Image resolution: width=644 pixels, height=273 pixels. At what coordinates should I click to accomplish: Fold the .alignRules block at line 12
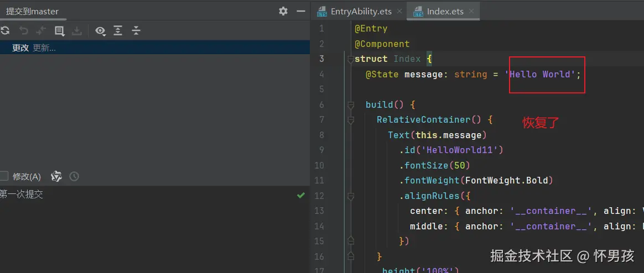[350, 196]
